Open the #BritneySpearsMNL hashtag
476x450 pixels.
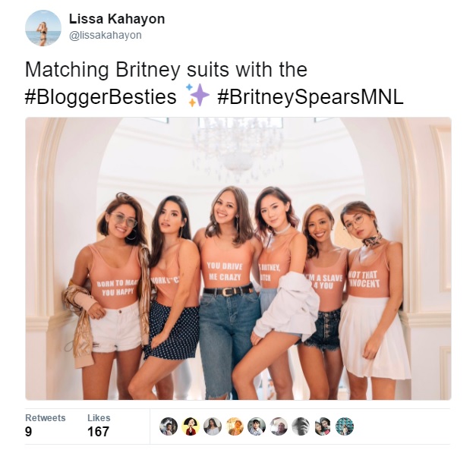(x=311, y=97)
